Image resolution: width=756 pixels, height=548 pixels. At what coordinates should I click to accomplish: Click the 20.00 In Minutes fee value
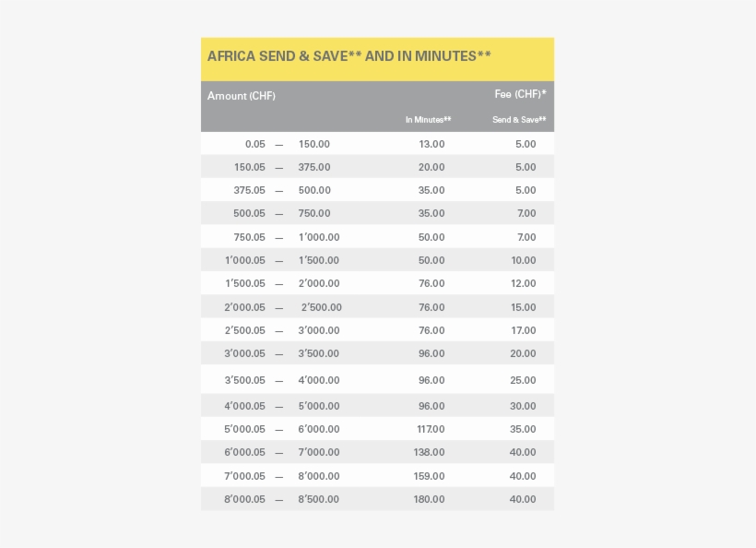[431, 167]
